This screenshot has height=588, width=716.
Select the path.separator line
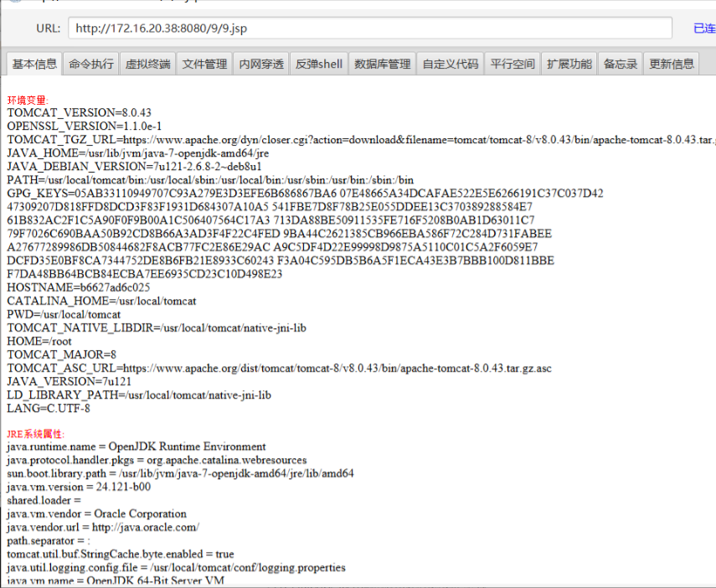coord(49,541)
